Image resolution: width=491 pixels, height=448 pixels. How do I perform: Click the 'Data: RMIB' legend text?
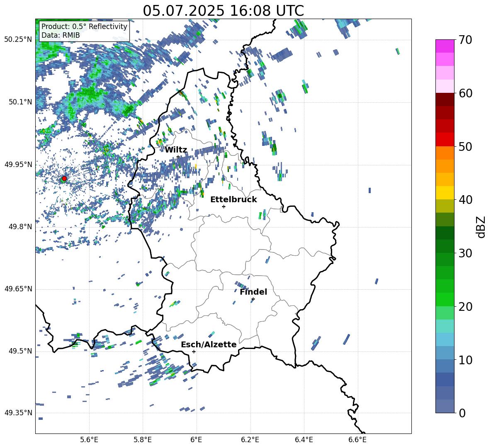pyautogui.click(x=61, y=35)
